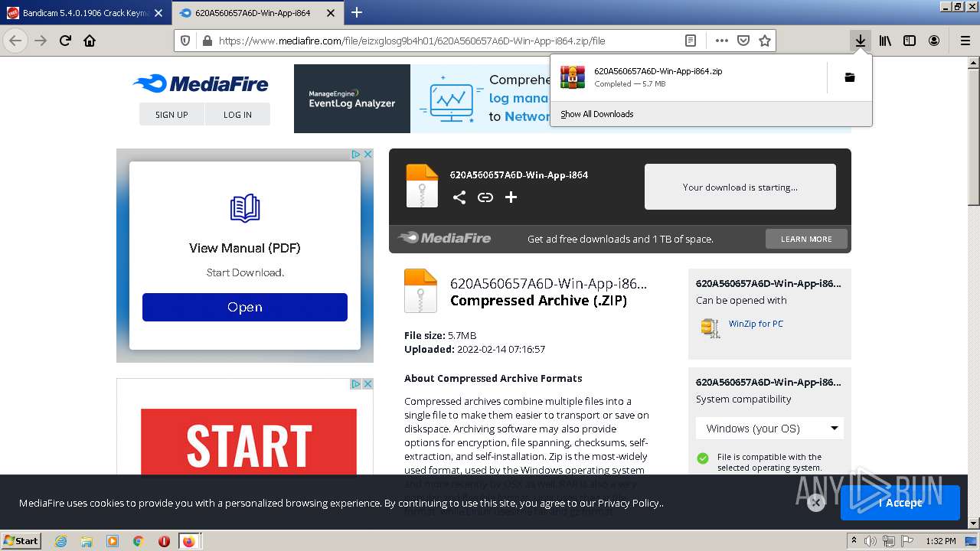
Task: Show hidden tray icons arrow
Action: click(x=854, y=541)
